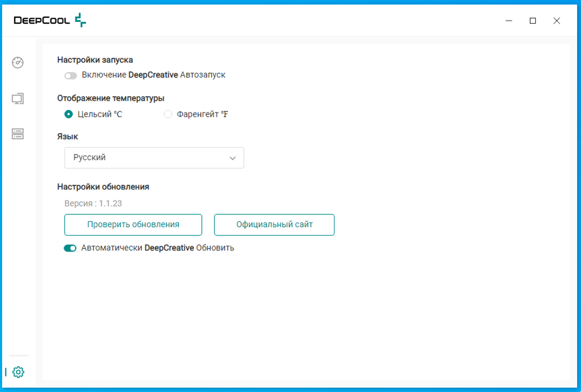The height and width of the screenshot is (392, 581).
Task: Click the Язык heading
Action: 68,136
